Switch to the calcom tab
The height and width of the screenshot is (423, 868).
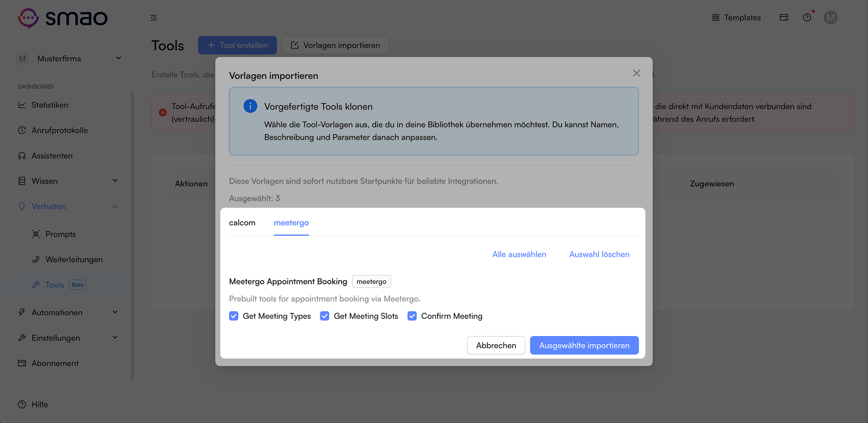coord(242,223)
